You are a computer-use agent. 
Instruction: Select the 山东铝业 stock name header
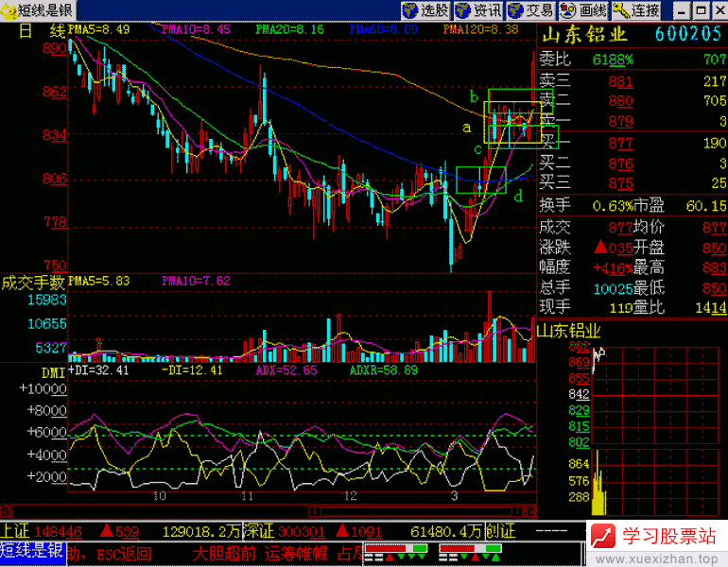pos(584,35)
